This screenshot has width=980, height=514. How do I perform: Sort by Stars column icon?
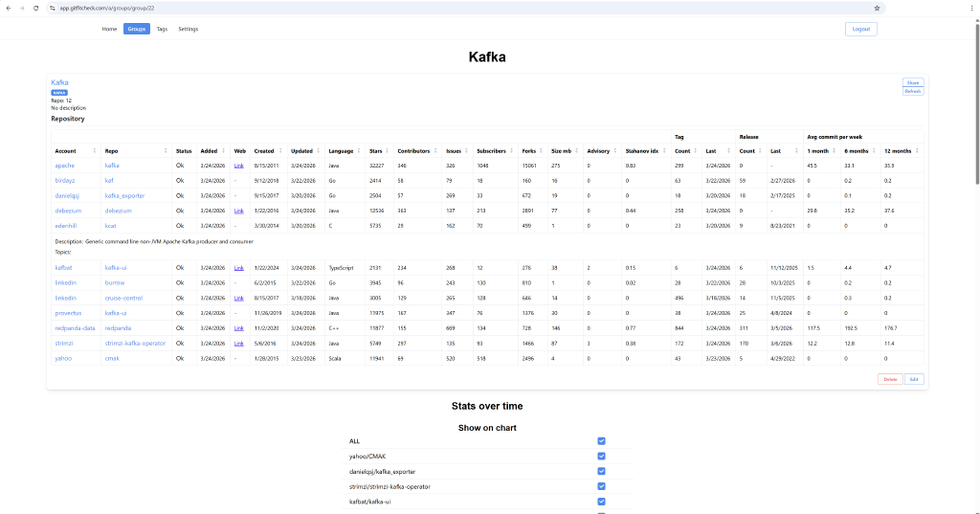tap(387, 150)
